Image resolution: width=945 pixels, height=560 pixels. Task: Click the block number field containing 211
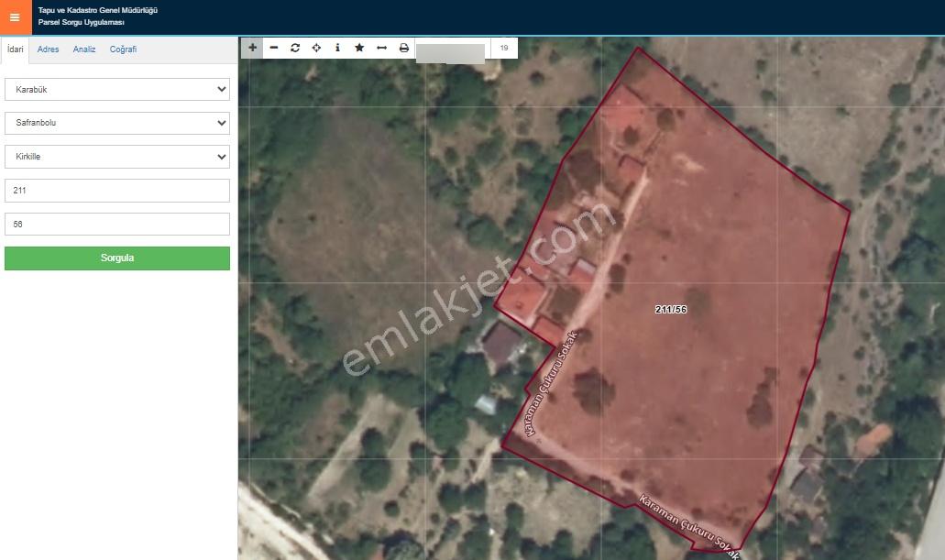click(117, 191)
